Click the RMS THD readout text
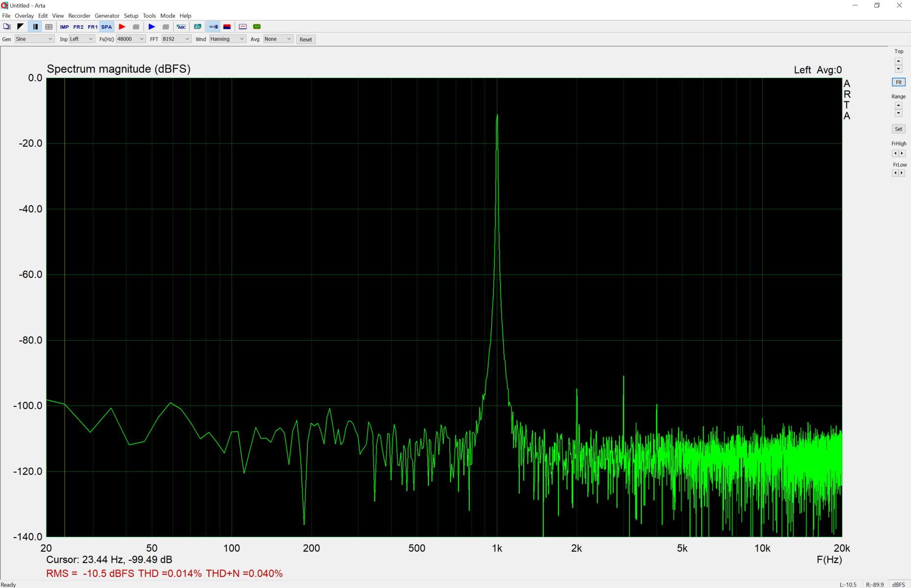Screen dimensions: 911x588 point(164,573)
